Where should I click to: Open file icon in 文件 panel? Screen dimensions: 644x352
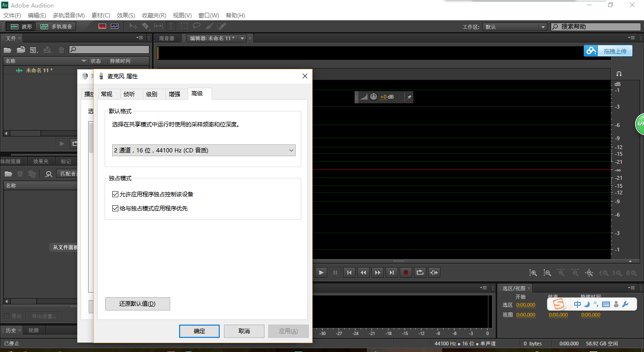(8, 50)
